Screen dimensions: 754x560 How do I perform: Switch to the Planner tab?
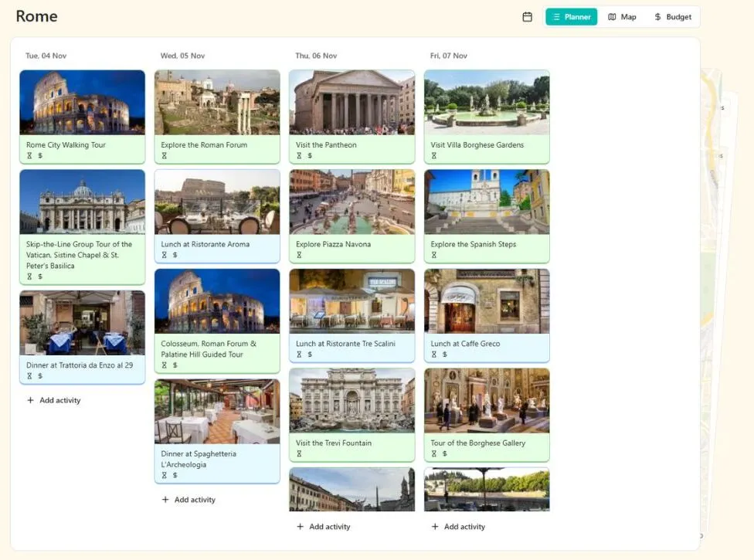pyautogui.click(x=571, y=17)
